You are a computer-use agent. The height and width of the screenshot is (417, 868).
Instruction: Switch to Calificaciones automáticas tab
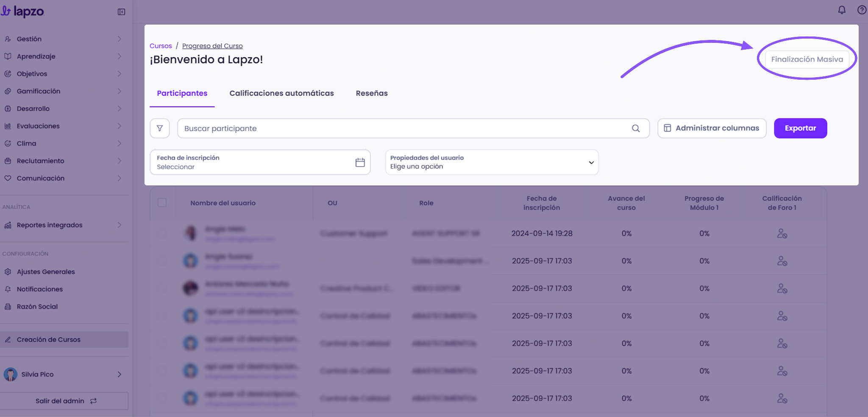[281, 93]
